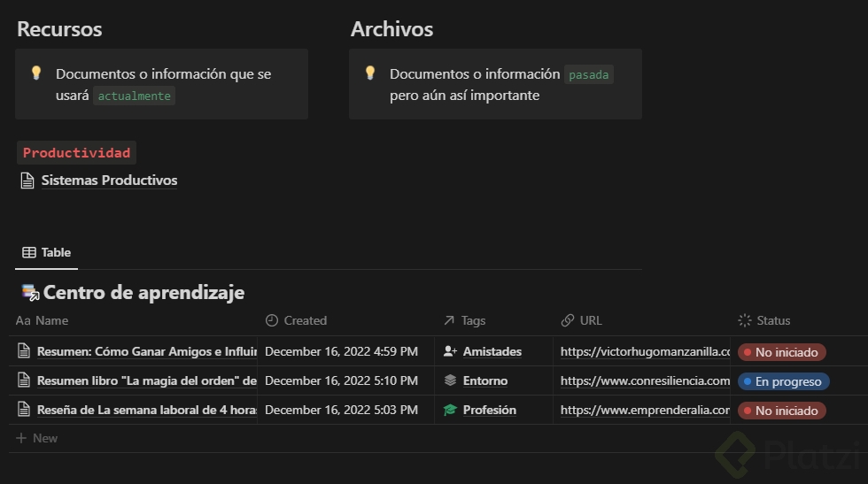Click the page icon of La magia del orden row
The width and height of the screenshot is (868, 484).
tap(24, 380)
